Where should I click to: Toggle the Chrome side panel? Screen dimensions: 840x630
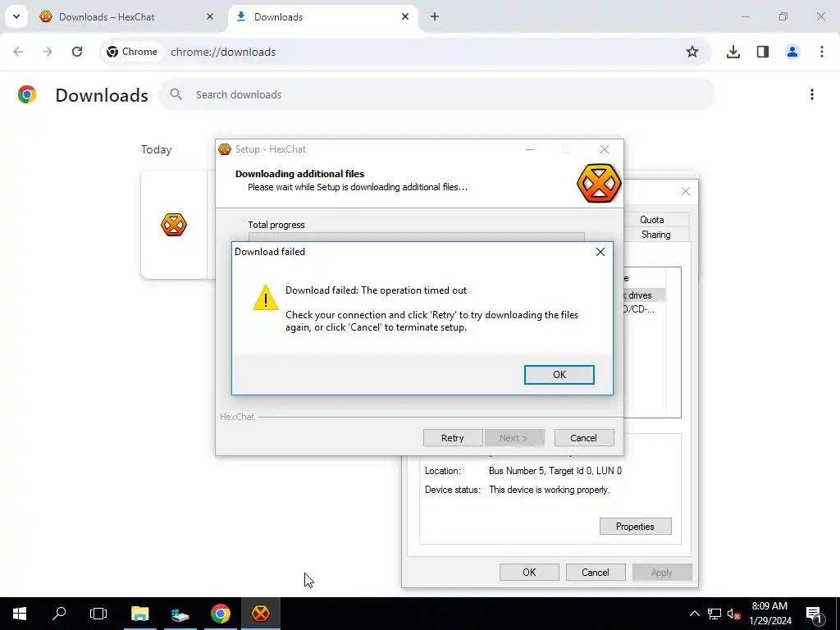[x=763, y=52]
